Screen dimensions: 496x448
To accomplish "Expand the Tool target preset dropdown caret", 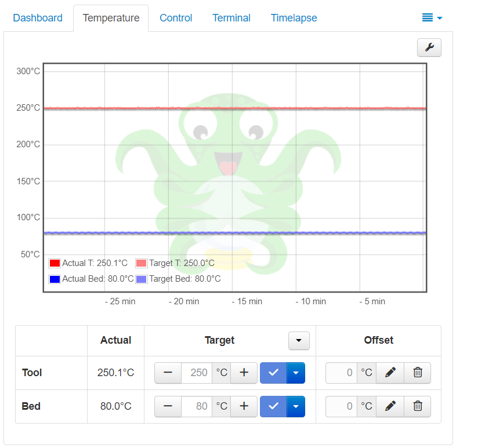I will [296, 373].
